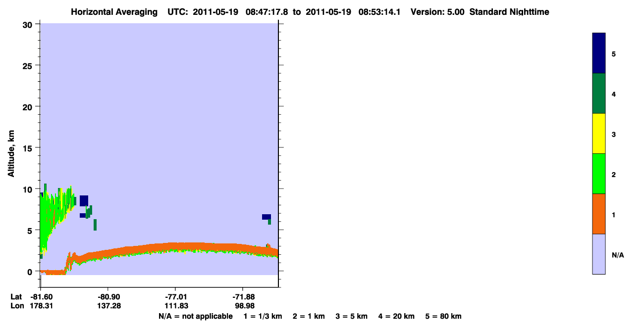Click the legend text '2 = 1 km'
Screen dimensions: 644x330
(x=309, y=316)
